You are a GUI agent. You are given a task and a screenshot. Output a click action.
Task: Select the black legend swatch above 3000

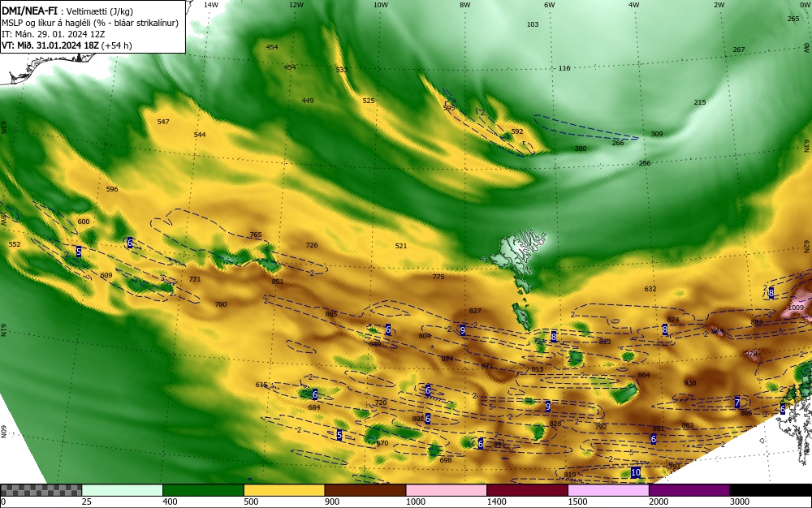click(771, 490)
